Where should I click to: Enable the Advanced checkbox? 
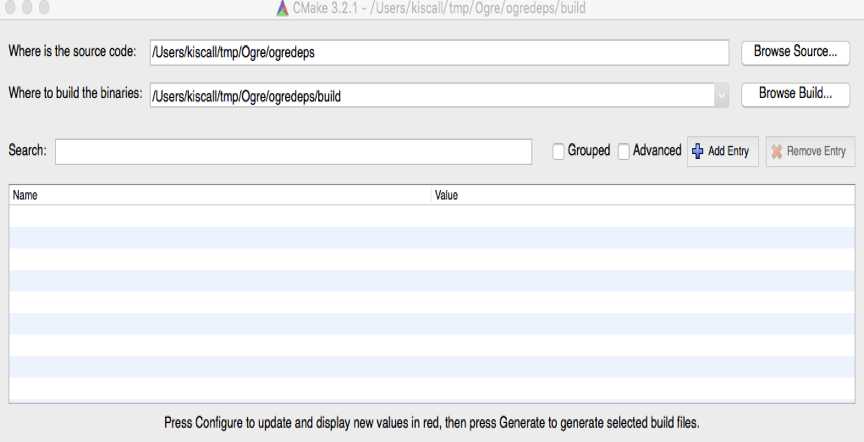623,152
